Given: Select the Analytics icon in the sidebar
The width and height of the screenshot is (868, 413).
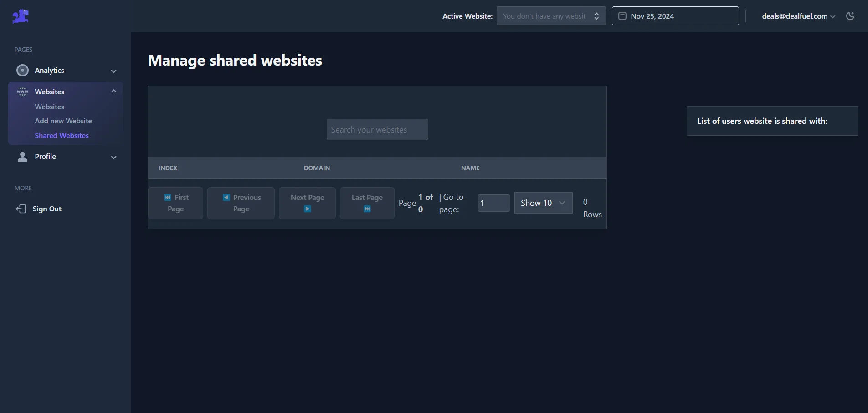Looking at the screenshot, I should pyautogui.click(x=22, y=70).
